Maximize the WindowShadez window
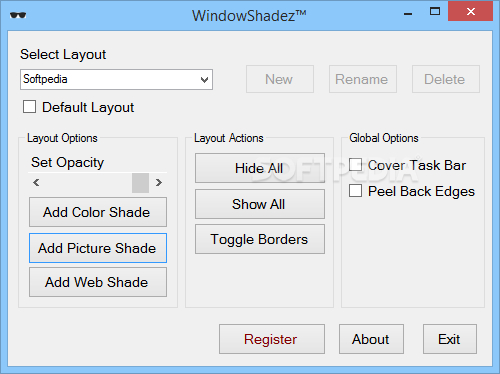 tap(435, 12)
